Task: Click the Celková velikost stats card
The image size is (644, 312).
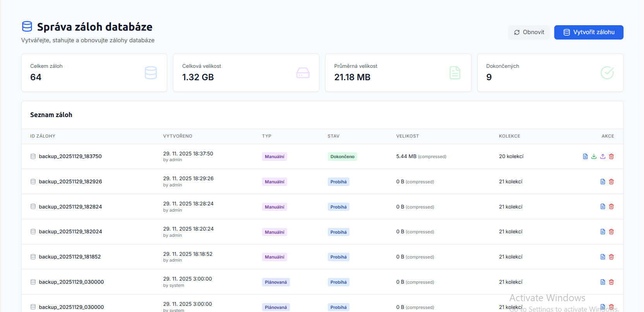Action: (246, 72)
